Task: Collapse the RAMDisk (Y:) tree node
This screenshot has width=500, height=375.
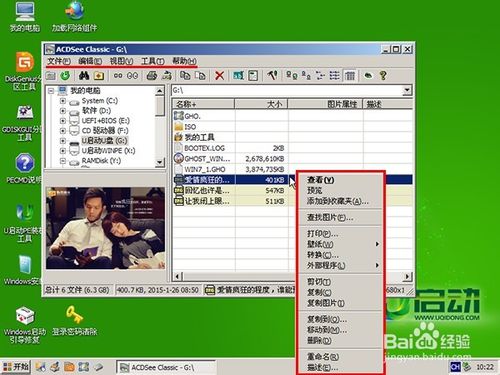Action: pos(63,161)
